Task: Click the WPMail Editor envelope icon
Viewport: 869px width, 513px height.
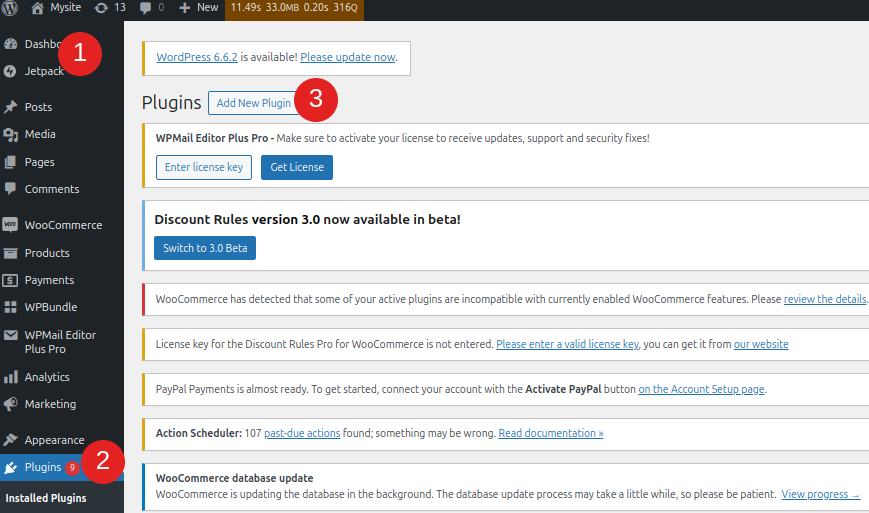Action: (x=10, y=335)
